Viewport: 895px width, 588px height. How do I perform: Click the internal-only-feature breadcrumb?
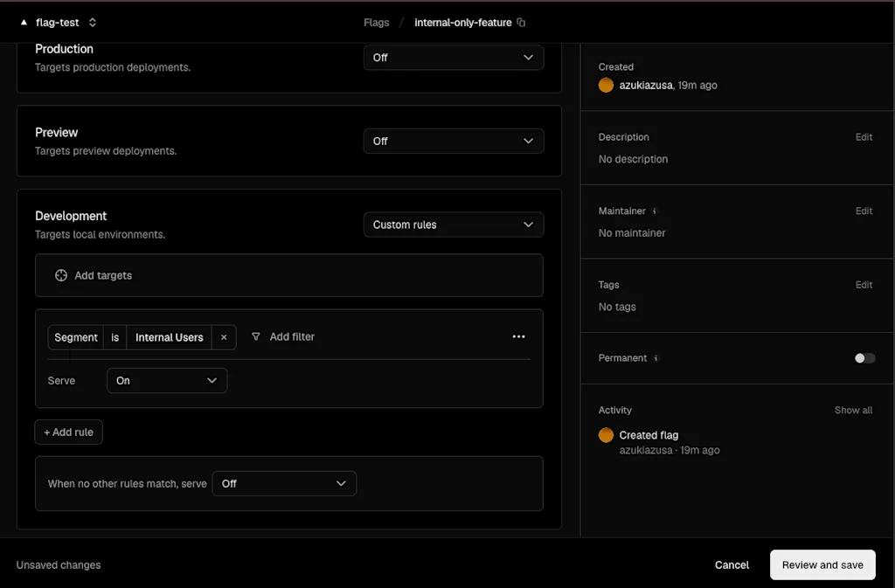click(463, 22)
